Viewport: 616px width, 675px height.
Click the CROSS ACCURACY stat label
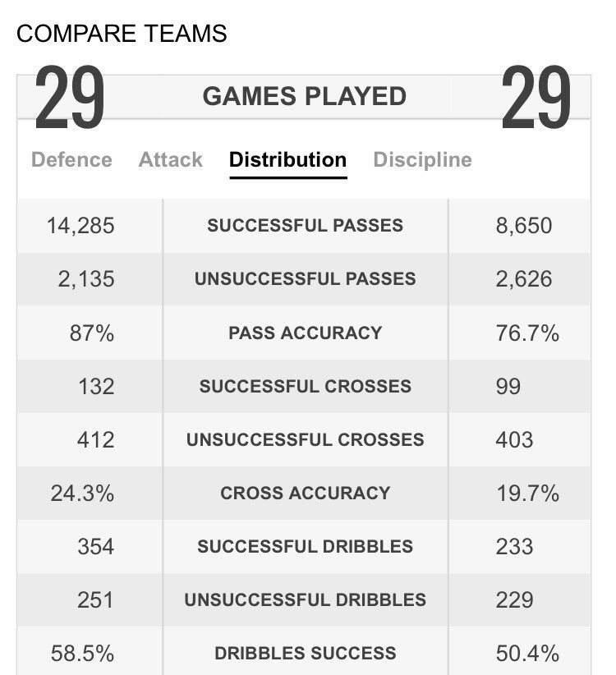click(305, 494)
